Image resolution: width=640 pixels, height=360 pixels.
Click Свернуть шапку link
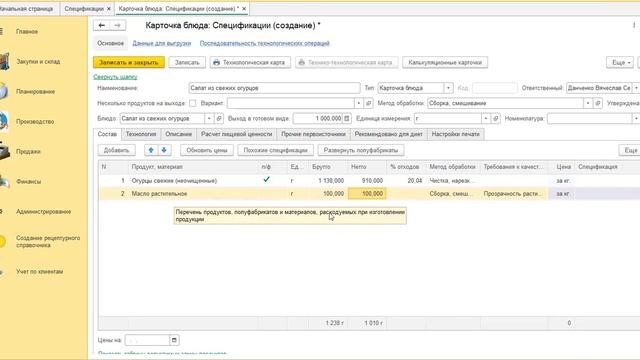[115, 77]
